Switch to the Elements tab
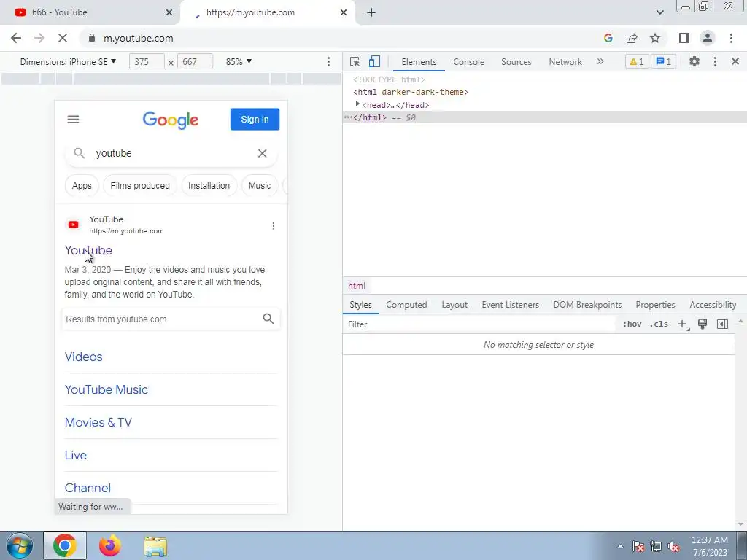The height and width of the screenshot is (560, 747). [419, 62]
